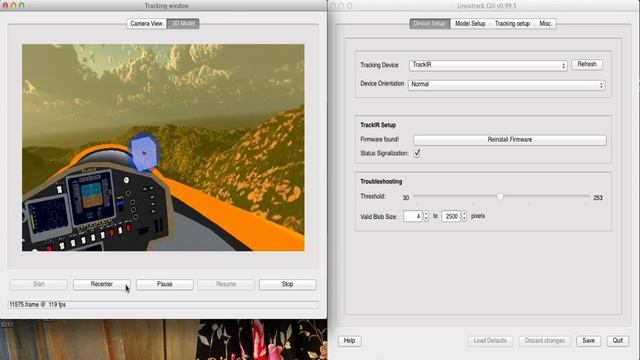Switch to Camera View tab
The width and height of the screenshot is (640, 360).
click(x=146, y=24)
